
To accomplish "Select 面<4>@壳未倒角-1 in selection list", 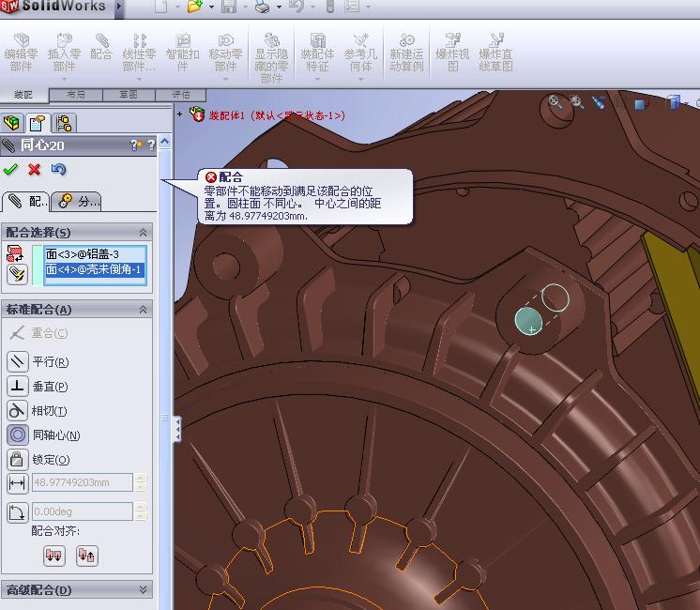I will [95, 269].
